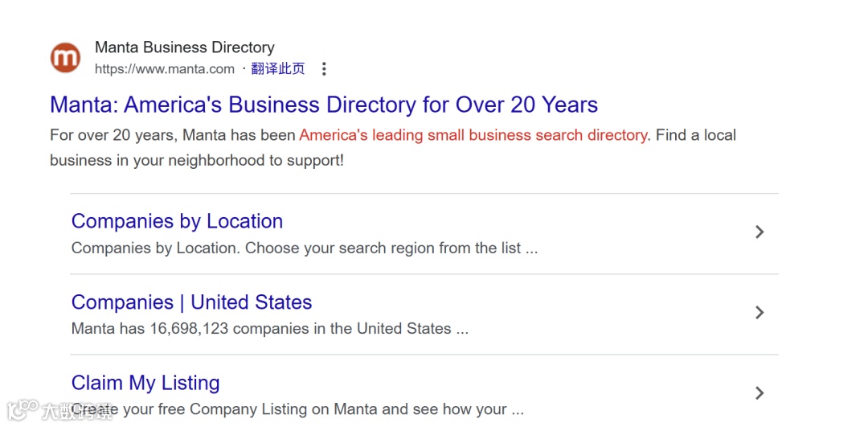Expand the Companies by Location chevron

point(759,232)
